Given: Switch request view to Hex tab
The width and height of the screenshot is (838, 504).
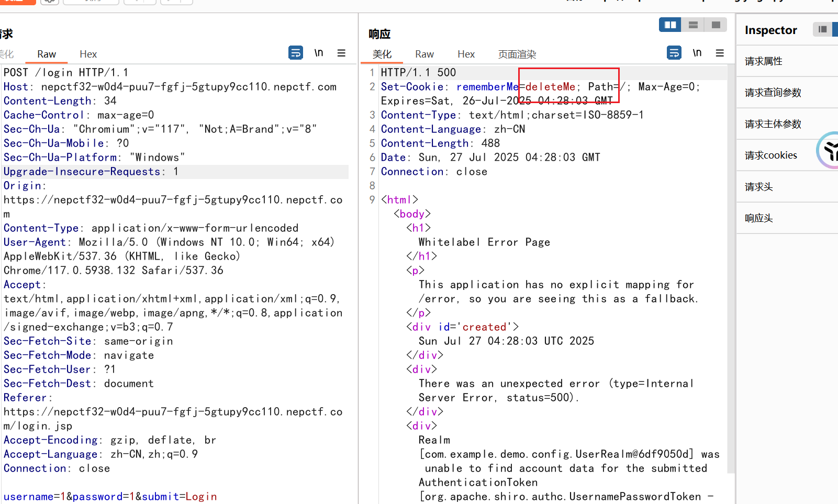Looking at the screenshot, I should pos(88,54).
